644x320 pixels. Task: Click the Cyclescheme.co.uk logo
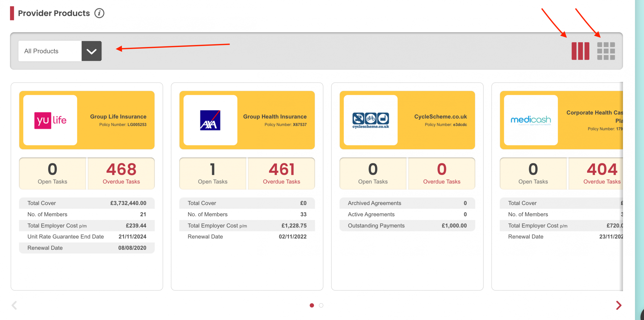pyautogui.click(x=371, y=120)
